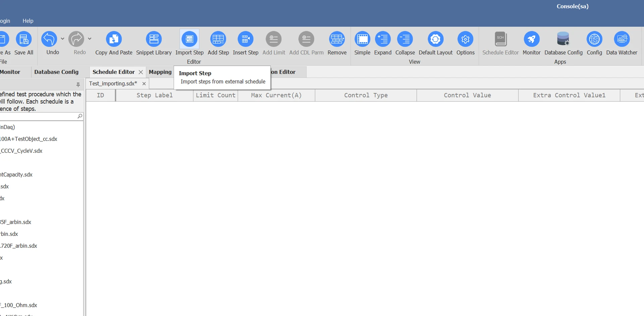Select the rbin.sdx file

point(9,234)
